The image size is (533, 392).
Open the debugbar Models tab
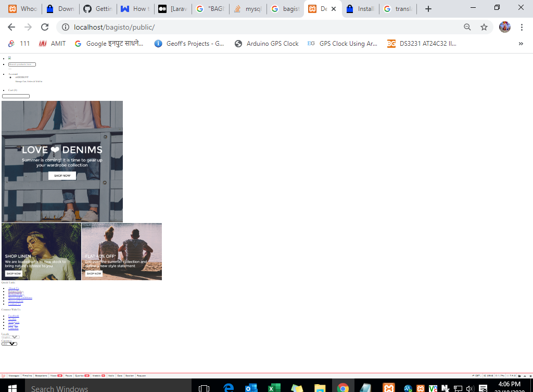point(99,376)
